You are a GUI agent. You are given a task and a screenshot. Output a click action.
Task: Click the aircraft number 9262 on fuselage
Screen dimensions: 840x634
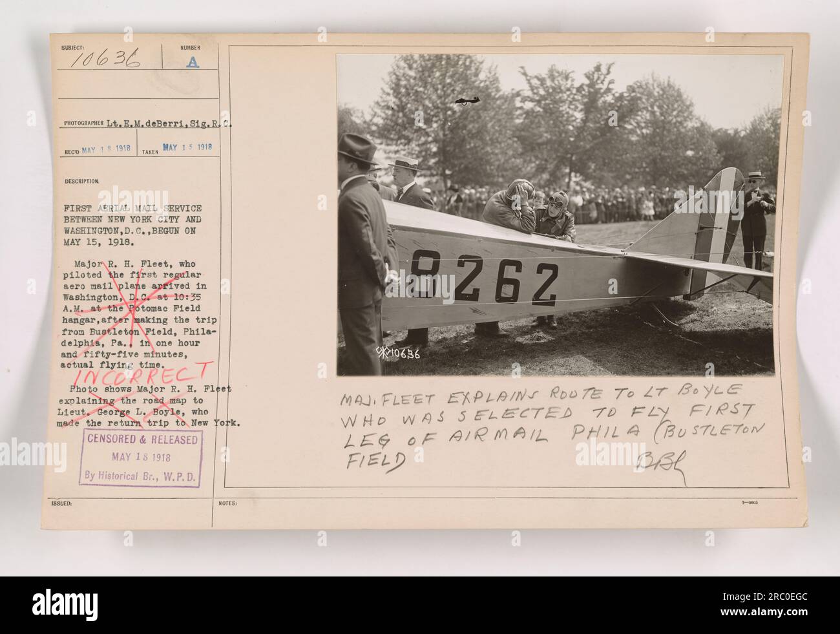pos(485,278)
